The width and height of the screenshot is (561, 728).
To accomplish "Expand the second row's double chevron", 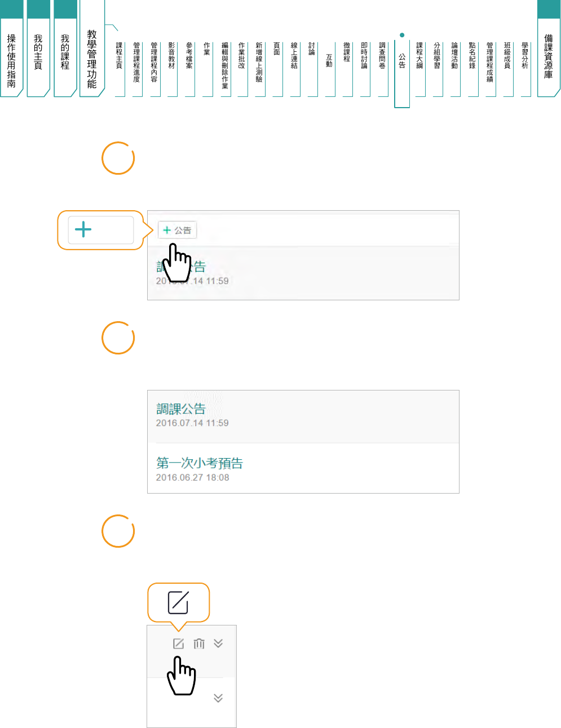I will point(218,698).
